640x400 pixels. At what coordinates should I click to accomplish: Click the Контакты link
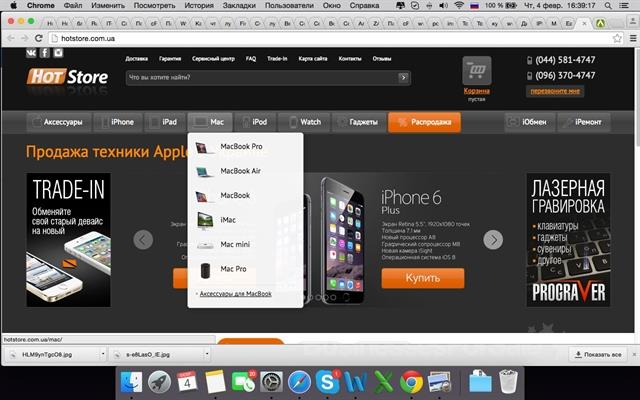click(x=350, y=59)
